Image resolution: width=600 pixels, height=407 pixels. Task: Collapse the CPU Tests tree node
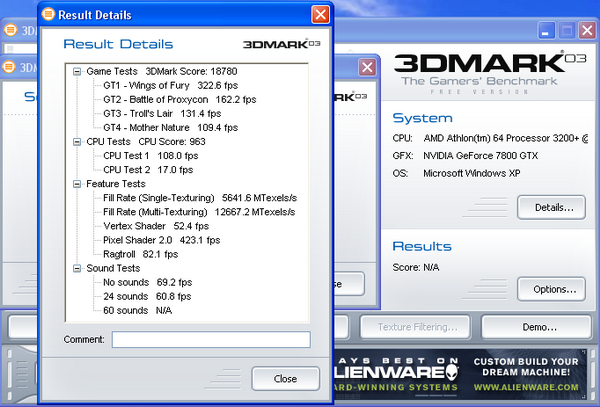(77, 142)
